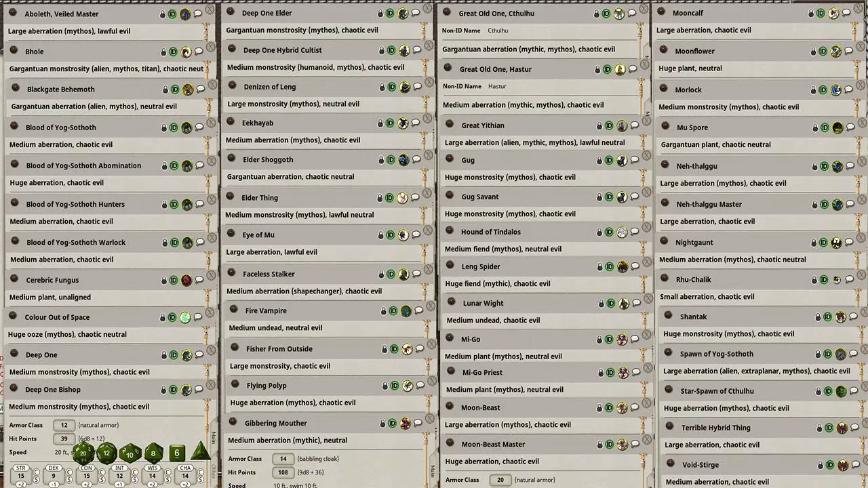Switch to Main tab on Deep One Bishop
The width and height of the screenshot is (868, 488).
click(x=214, y=438)
